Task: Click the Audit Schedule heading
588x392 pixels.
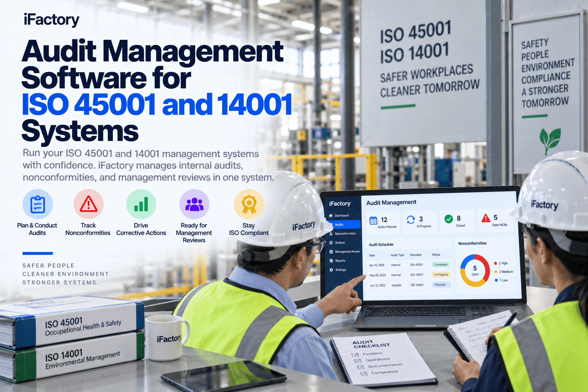Action: coord(381,245)
